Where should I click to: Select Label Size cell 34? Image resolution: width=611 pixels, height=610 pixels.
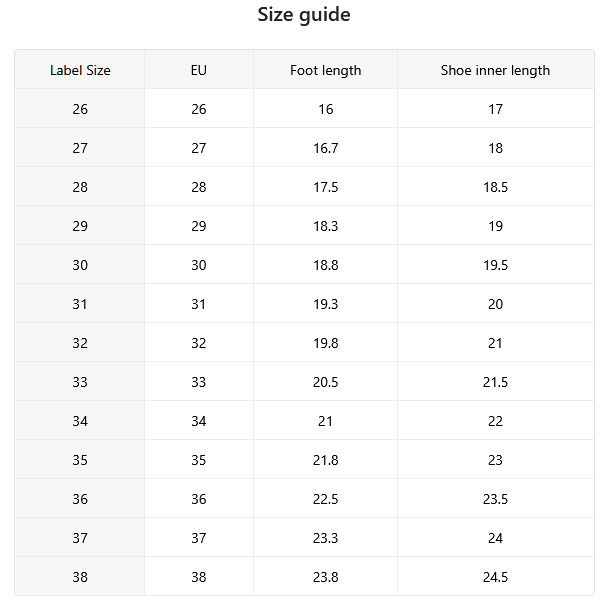80,421
